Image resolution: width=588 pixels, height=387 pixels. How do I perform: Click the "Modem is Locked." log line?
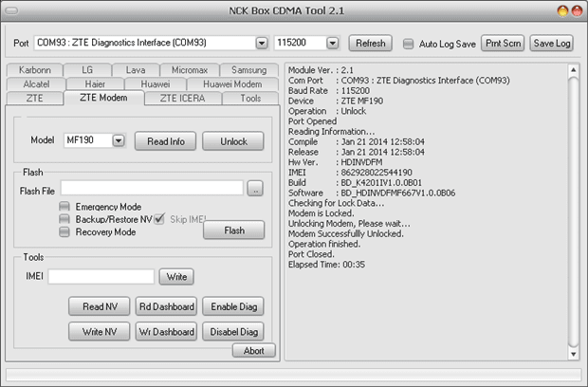[x=321, y=213]
